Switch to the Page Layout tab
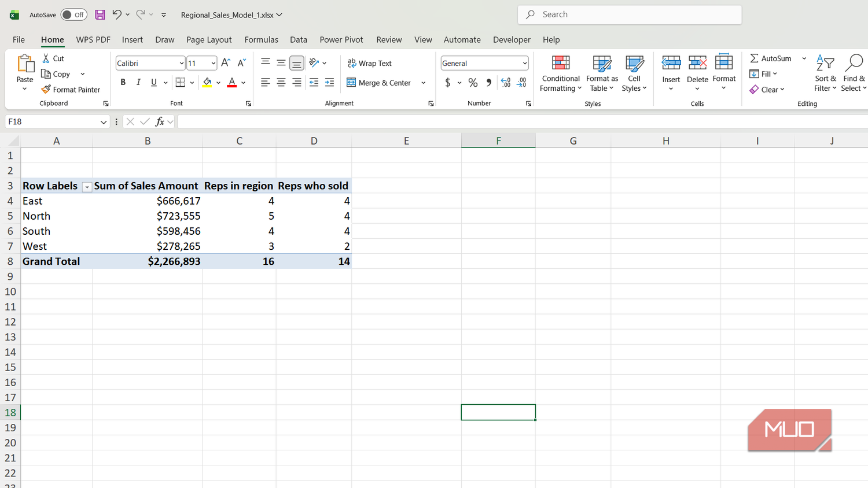This screenshot has width=868, height=488. (209, 39)
